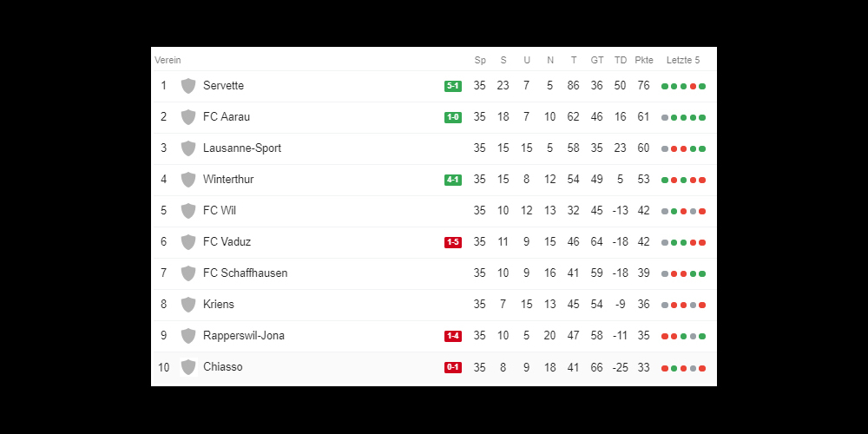Select the FC Wil team name
The image size is (868, 434).
point(220,210)
